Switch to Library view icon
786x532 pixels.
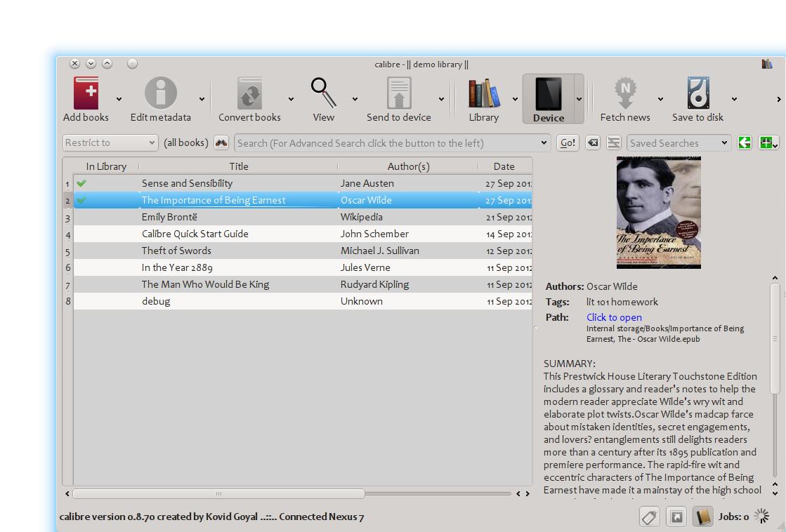484,93
